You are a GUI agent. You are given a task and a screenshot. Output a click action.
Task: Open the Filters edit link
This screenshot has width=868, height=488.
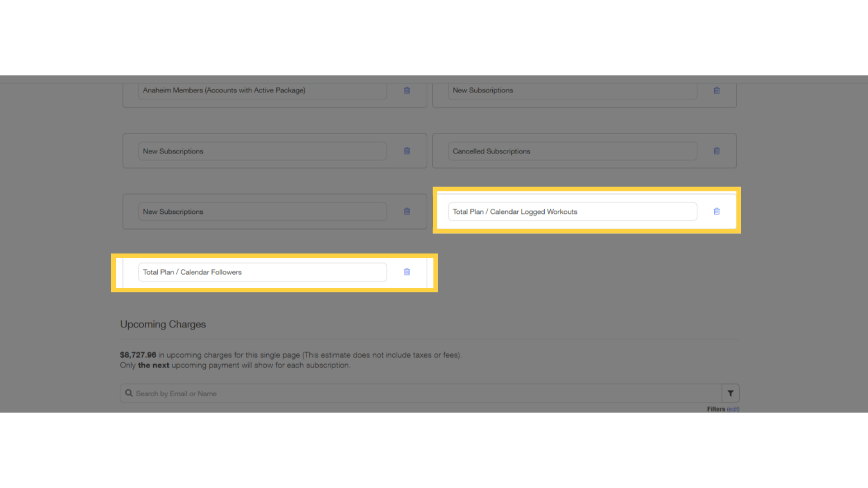(x=733, y=409)
